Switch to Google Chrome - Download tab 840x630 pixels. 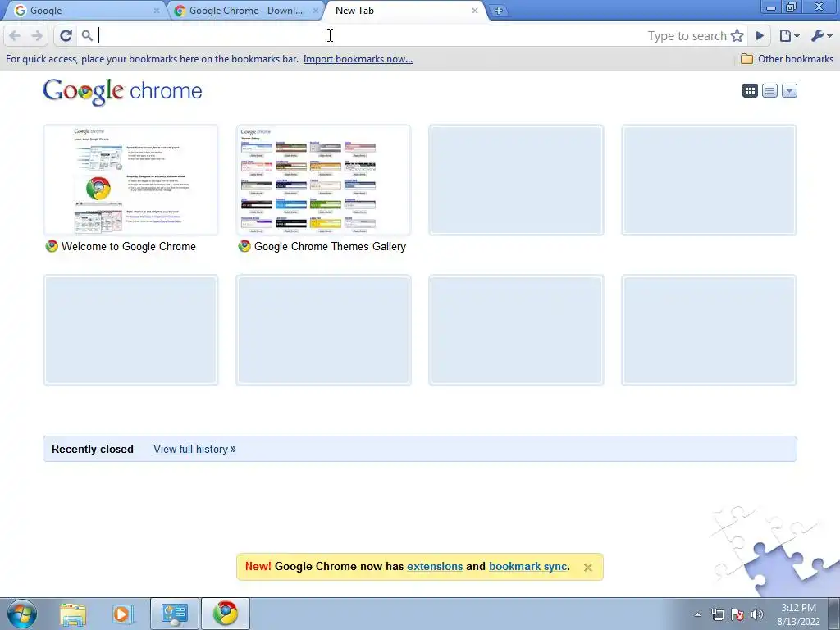point(246,10)
